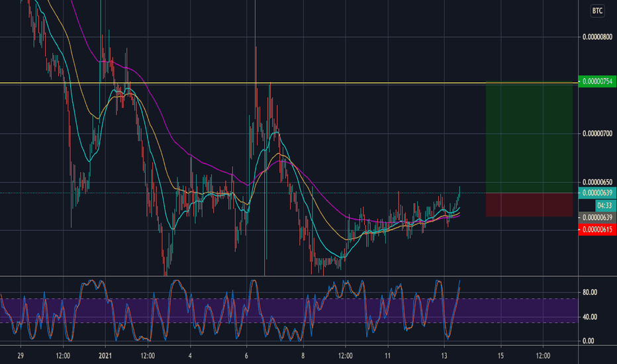This screenshot has width=617, height=364.
Task: Click the 80.00 oscillator scale value
Action: (x=589, y=293)
